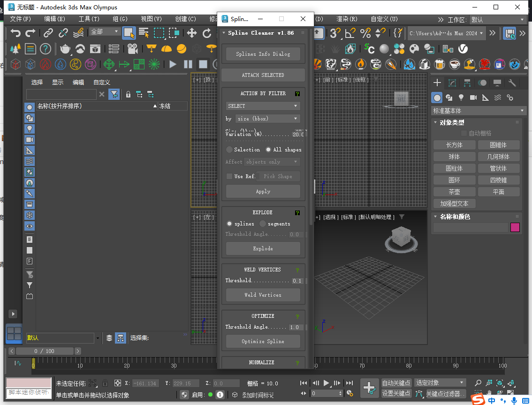Screen dimensions: 532x405
Task: Open the 编辑(E) menu
Action: point(54,19)
